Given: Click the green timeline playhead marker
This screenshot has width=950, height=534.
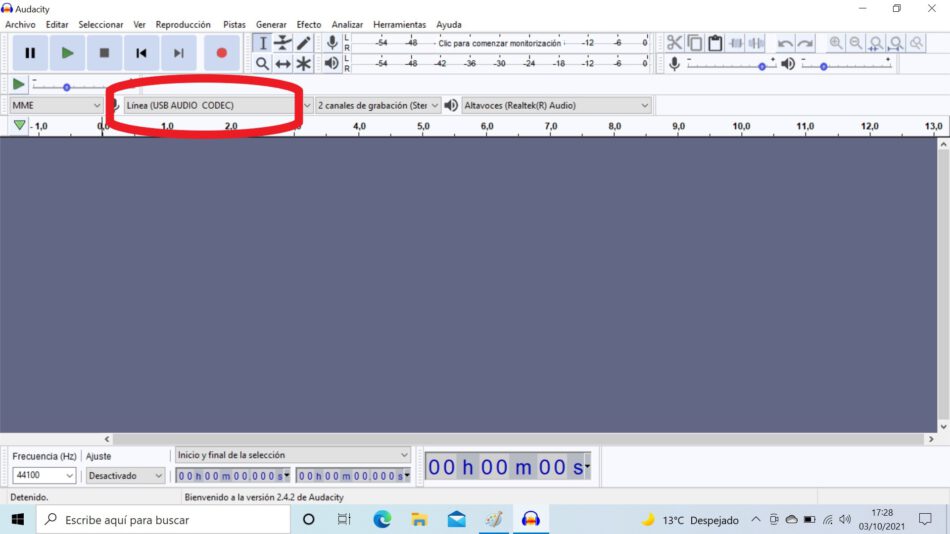Looking at the screenshot, I should (x=19, y=125).
